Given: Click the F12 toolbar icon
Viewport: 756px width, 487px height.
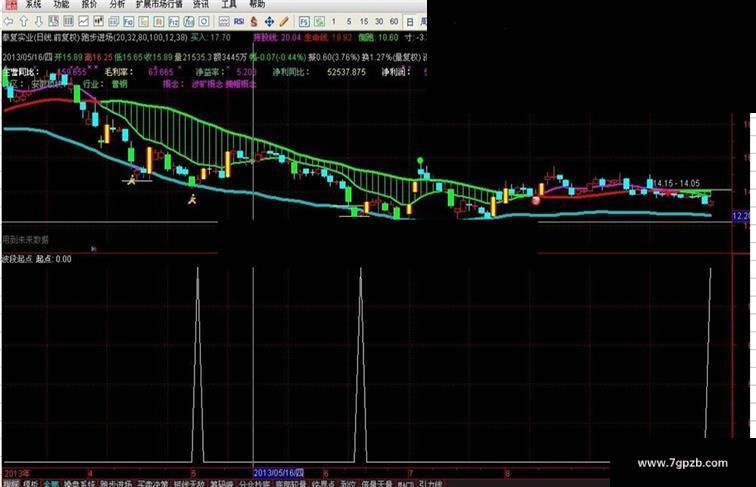Looking at the screenshot, I should click(174, 21).
